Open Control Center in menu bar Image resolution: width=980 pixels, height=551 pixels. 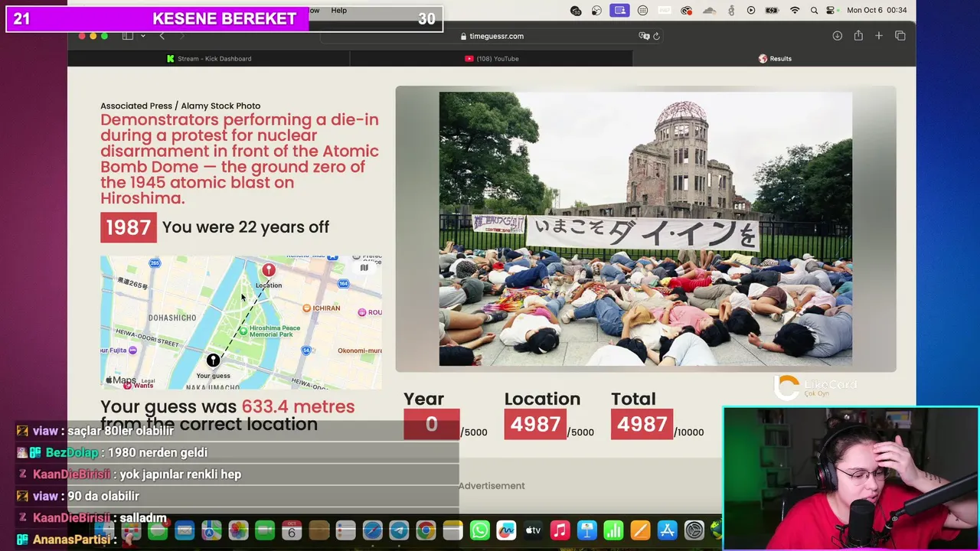point(832,10)
